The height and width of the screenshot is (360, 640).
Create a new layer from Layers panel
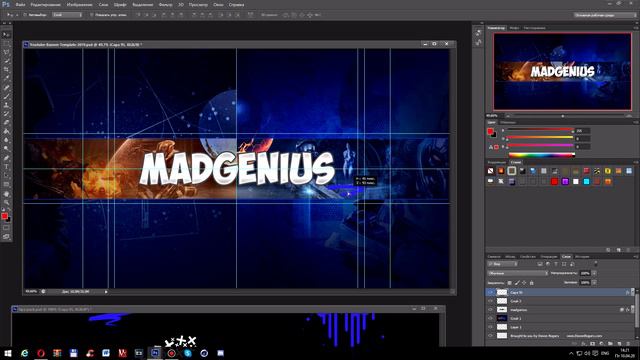click(619, 344)
